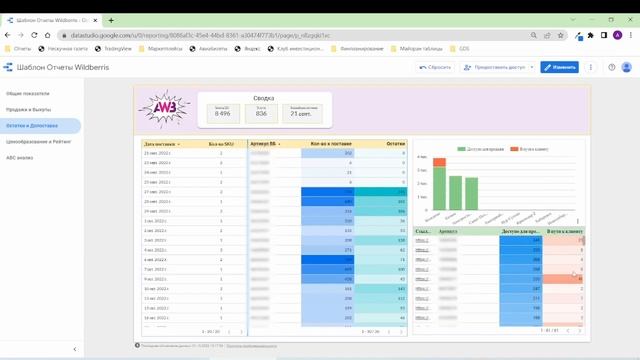This screenshot has height=360, width=640.
Task: Go to next page of warehouse table
Action: point(580,330)
